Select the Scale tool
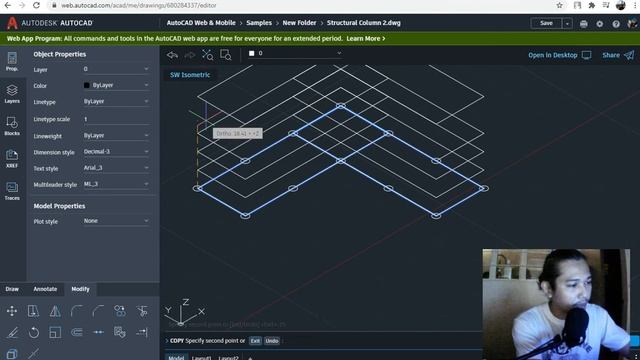This screenshot has width=640, height=360. (x=55, y=332)
